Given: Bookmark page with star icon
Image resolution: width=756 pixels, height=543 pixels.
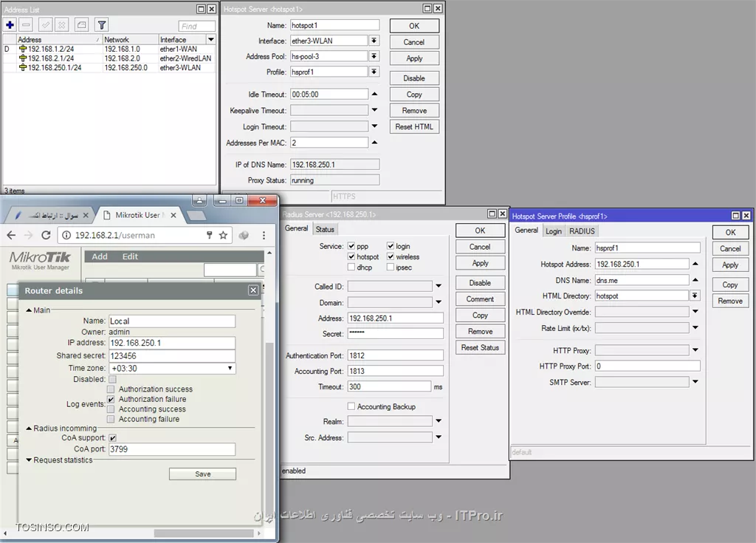Looking at the screenshot, I should point(223,235).
